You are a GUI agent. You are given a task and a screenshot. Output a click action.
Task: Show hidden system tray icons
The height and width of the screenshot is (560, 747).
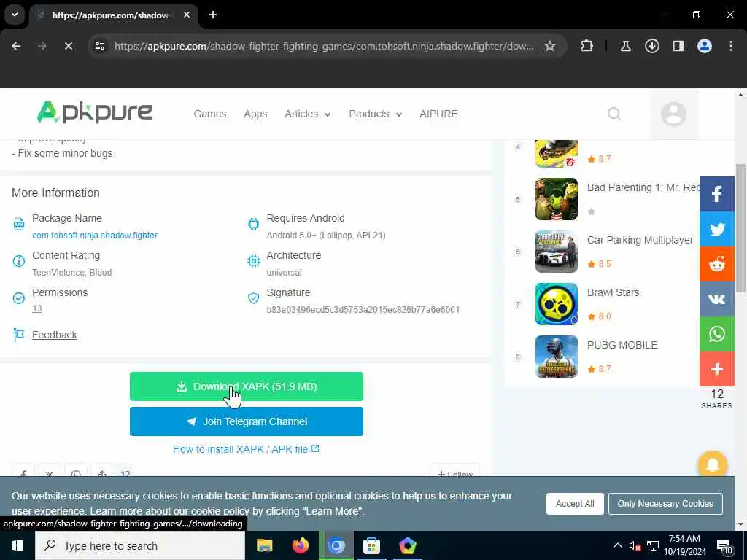[617, 545]
